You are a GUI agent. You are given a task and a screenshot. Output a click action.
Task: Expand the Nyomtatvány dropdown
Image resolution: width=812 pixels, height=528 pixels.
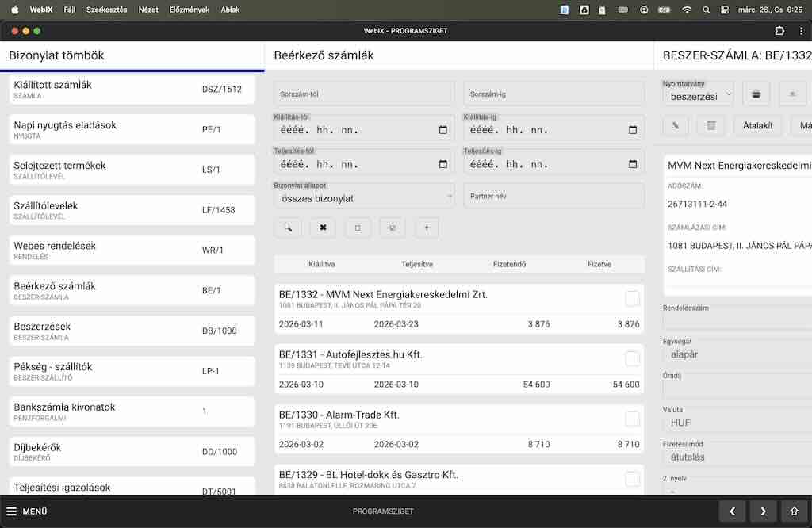[698, 95]
